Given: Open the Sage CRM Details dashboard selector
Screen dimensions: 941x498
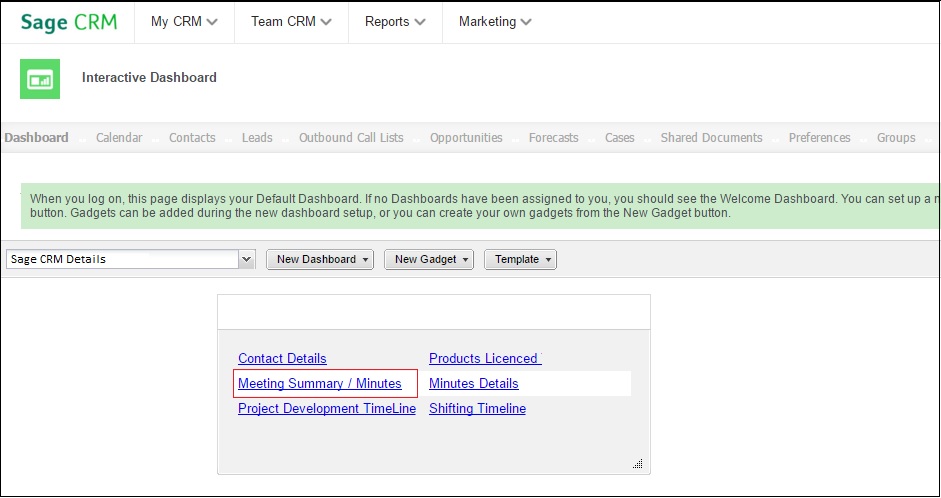Looking at the screenshot, I should [131, 259].
